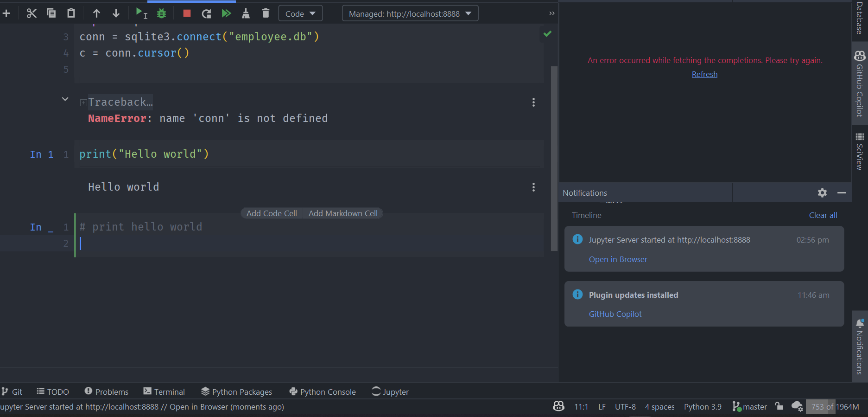868x417 pixels.
Task: Open git branch master menu
Action: tap(749, 407)
